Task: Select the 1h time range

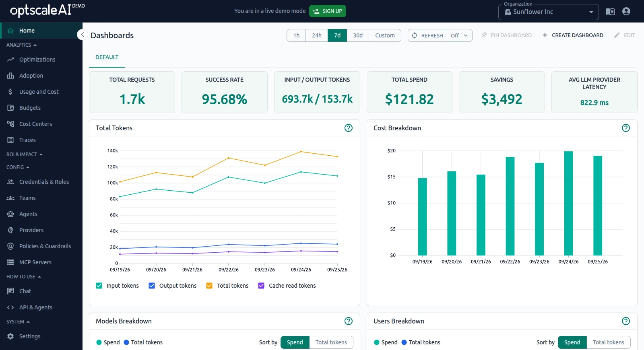Action: click(296, 35)
